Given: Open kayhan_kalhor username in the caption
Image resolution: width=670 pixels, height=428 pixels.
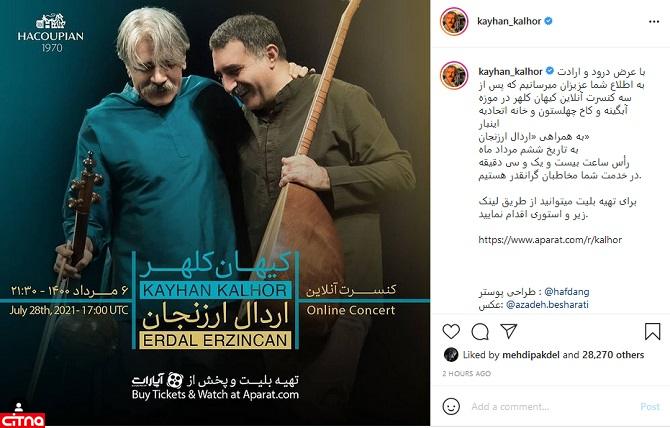Looking at the screenshot, I should point(510,71).
